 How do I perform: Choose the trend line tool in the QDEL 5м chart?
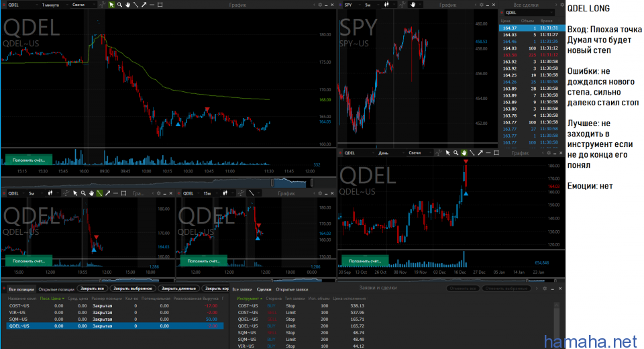99,193
